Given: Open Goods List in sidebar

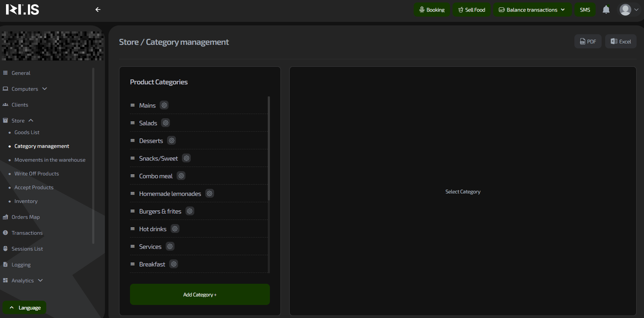Looking at the screenshot, I should pos(27,132).
